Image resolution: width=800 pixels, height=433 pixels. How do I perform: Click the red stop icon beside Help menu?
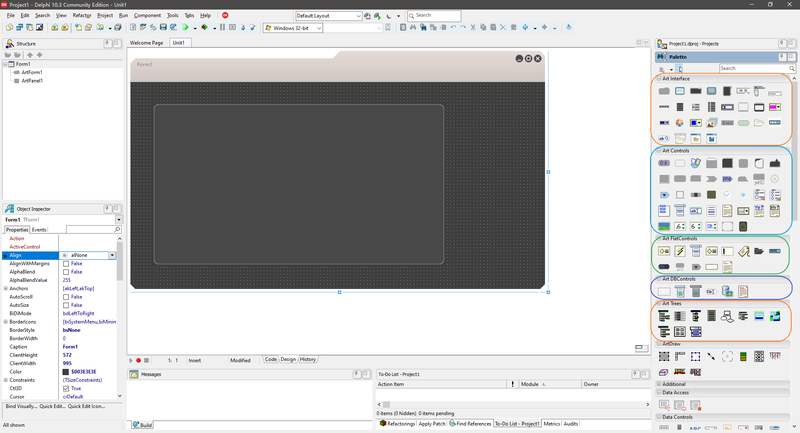pyautogui.click(x=225, y=15)
